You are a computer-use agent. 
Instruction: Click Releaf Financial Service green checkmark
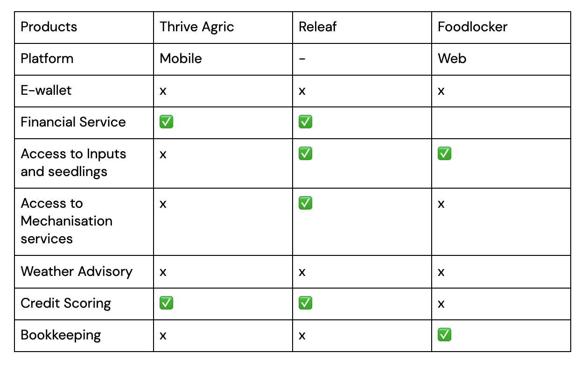coord(305,122)
